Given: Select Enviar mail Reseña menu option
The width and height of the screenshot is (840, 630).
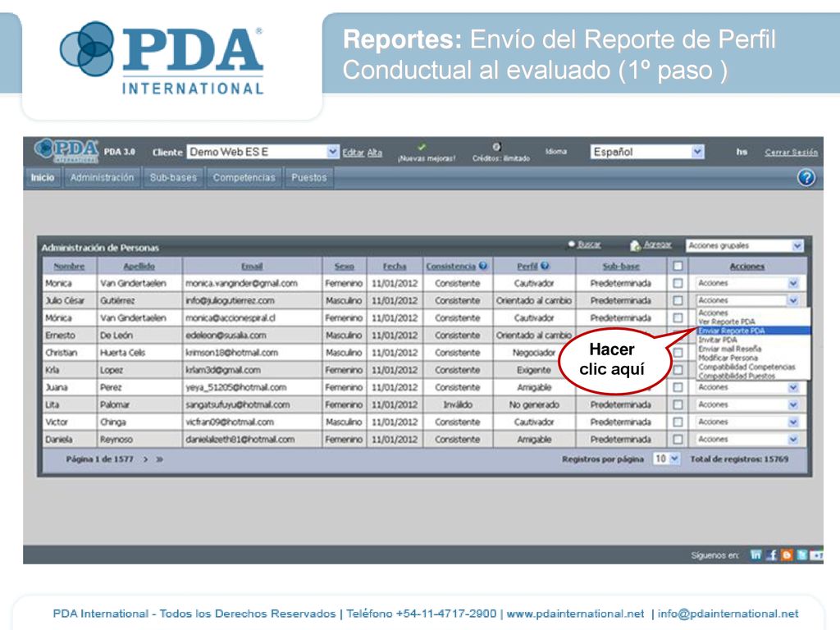Looking at the screenshot, I should pyautogui.click(x=753, y=349).
